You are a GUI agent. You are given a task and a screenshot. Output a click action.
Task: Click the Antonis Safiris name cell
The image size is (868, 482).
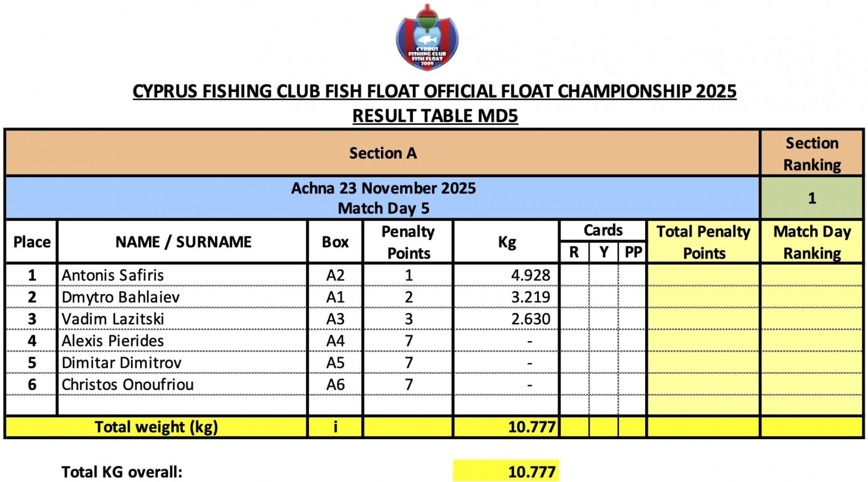(113, 275)
